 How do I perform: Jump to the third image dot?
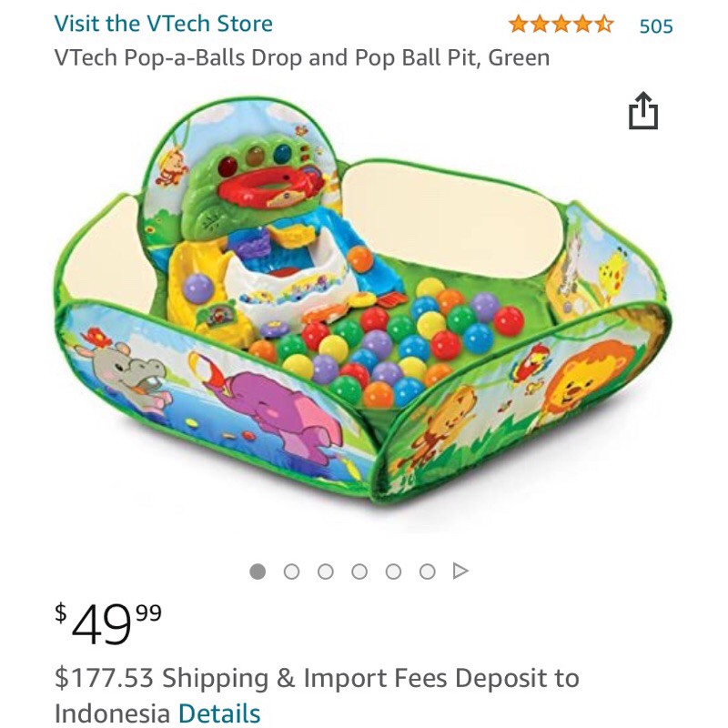point(326,571)
